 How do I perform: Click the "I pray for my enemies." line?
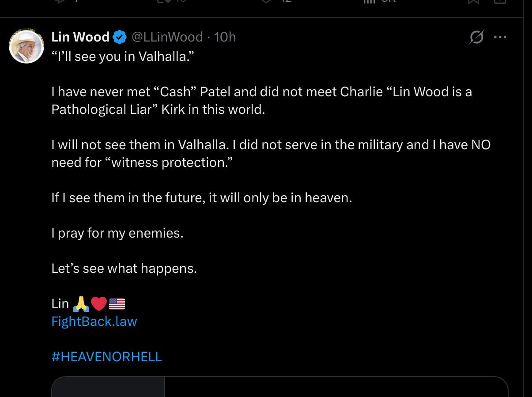pos(117,233)
